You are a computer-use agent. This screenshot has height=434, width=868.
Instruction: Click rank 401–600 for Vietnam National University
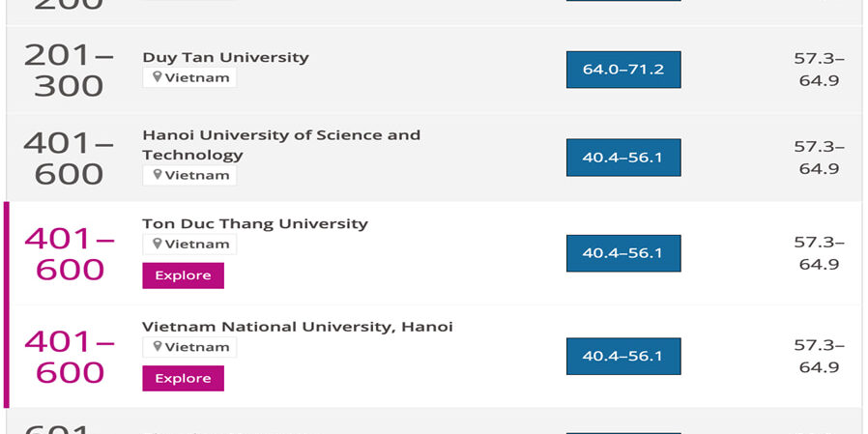point(69,357)
